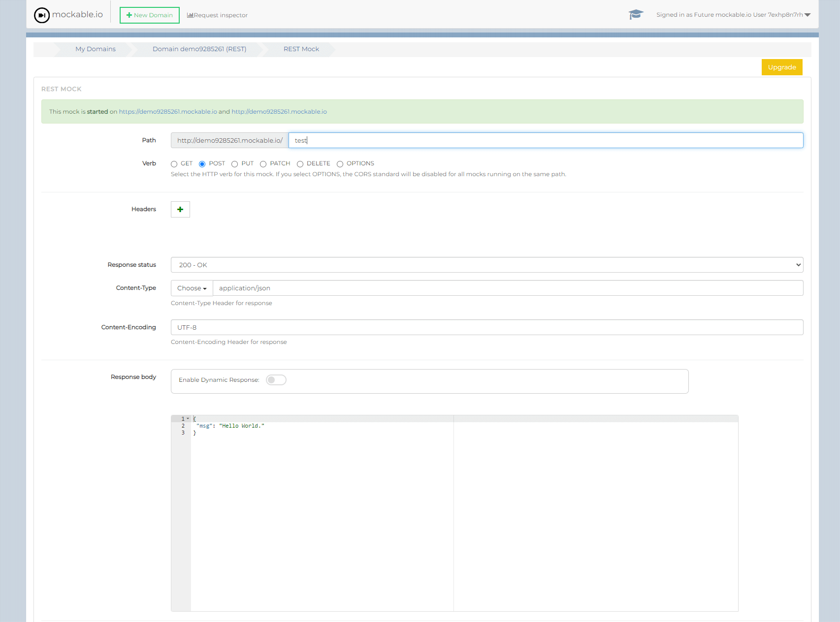
Task: Expand the Content-Type Choose dropdown
Action: click(x=192, y=288)
